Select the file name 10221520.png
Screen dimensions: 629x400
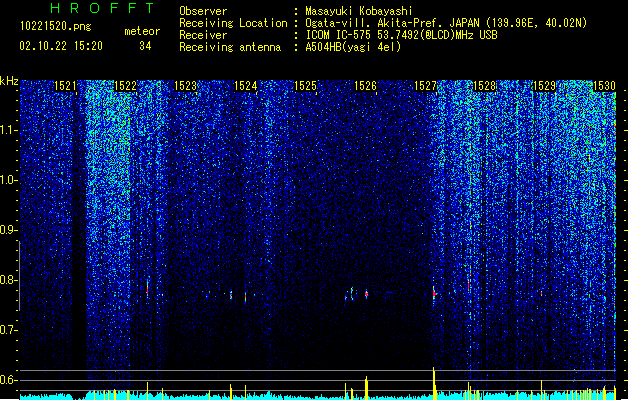(x=56, y=26)
